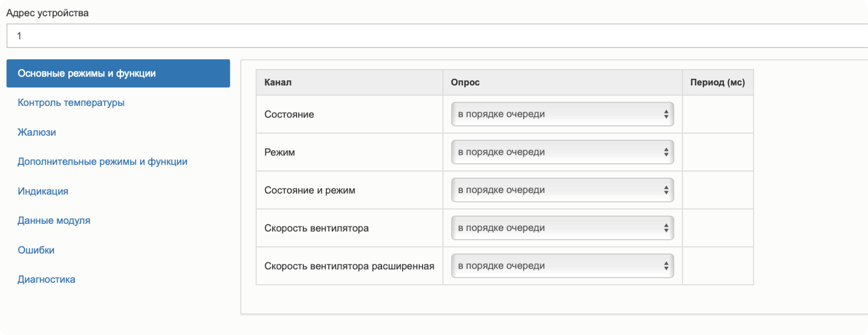This screenshot has height=335, width=868.
Task: Select the Основные режимы и функции tab
Action: pos(118,73)
